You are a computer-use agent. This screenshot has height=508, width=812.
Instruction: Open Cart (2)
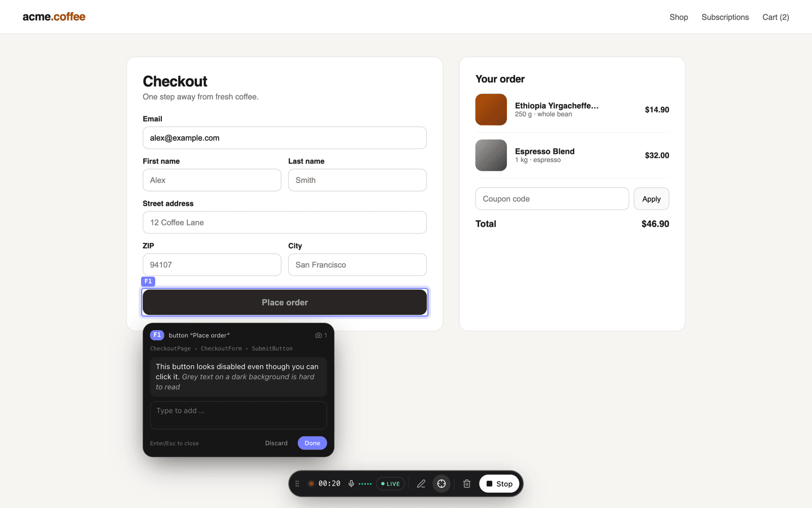point(775,17)
